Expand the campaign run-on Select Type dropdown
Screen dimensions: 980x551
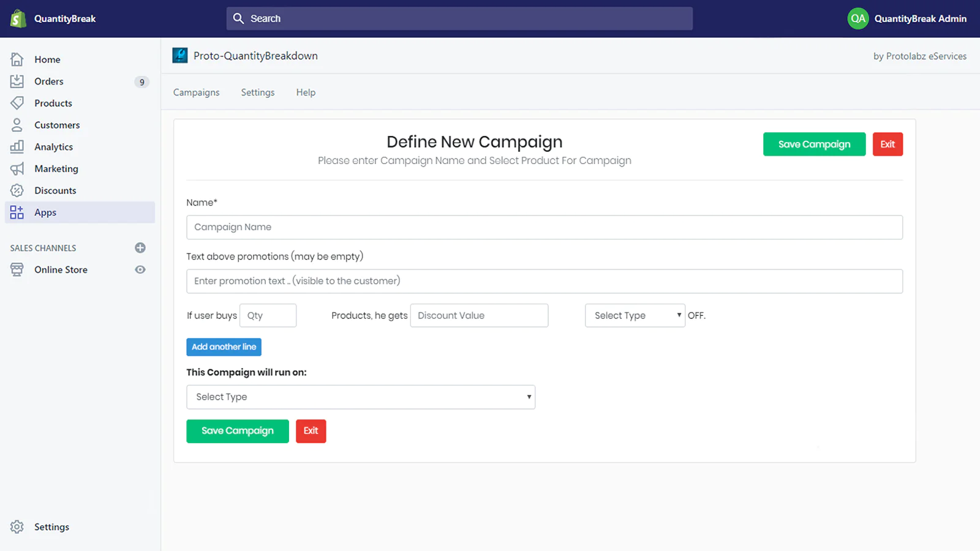(x=360, y=397)
